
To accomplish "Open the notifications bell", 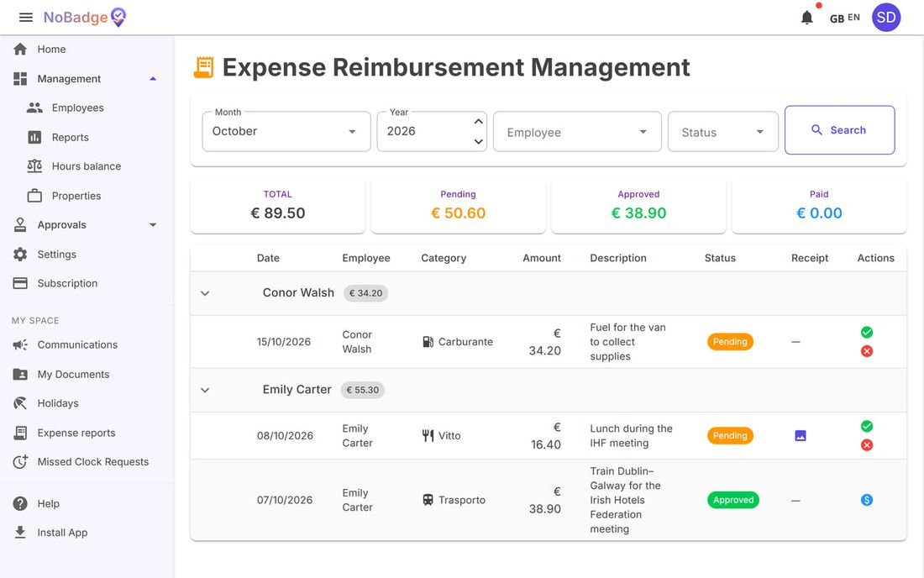I will point(806,18).
